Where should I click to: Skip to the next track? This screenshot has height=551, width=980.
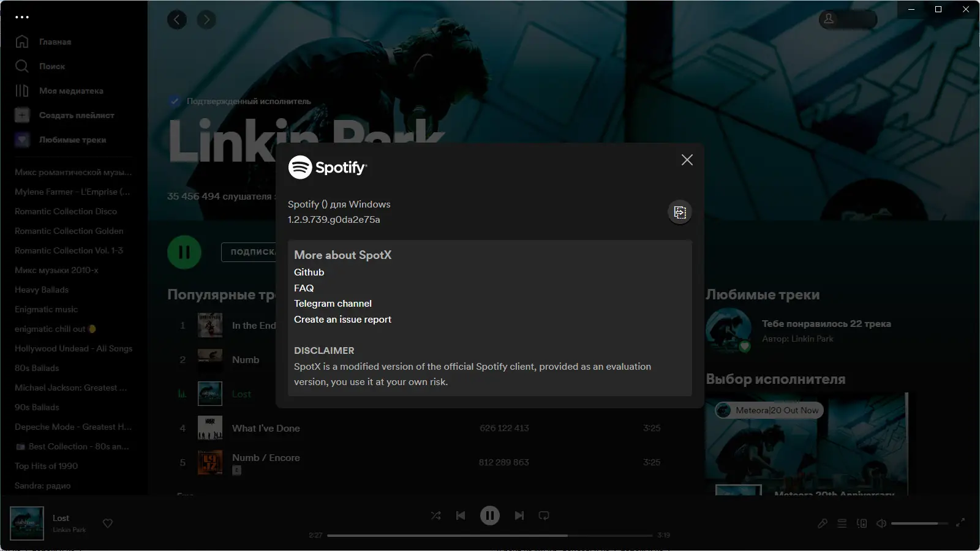(519, 515)
